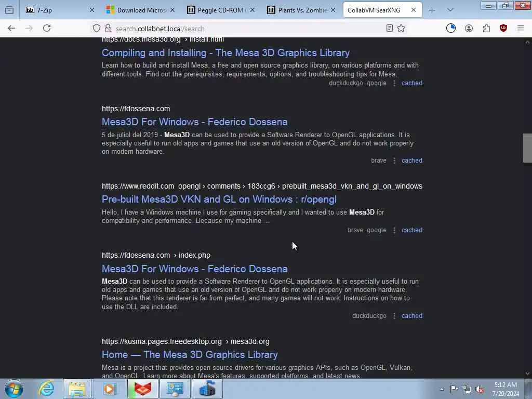The image size is (532, 399).
Task: Open Compiling and Installing Mesa 3D result
Action: (225, 53)
